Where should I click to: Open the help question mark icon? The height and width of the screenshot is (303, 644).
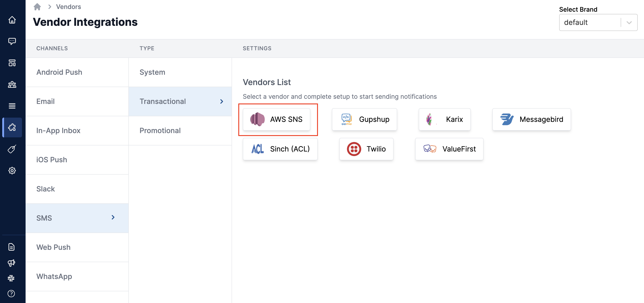11,294
